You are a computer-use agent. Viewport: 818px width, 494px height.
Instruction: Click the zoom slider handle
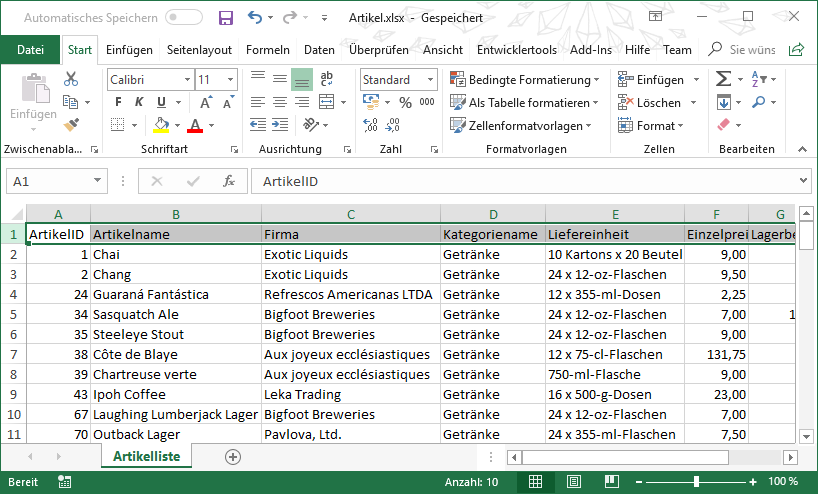pyautogui.click(x=696, y=482)
